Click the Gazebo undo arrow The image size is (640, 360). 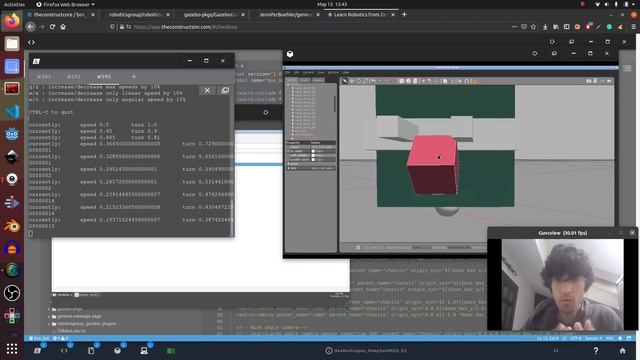[x=373, y=81]
